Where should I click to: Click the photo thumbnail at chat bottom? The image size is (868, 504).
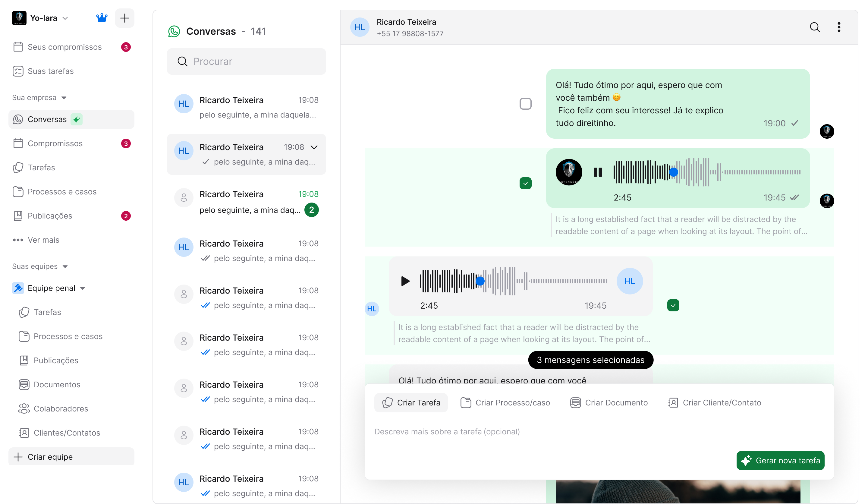click(x=678, y=492)
